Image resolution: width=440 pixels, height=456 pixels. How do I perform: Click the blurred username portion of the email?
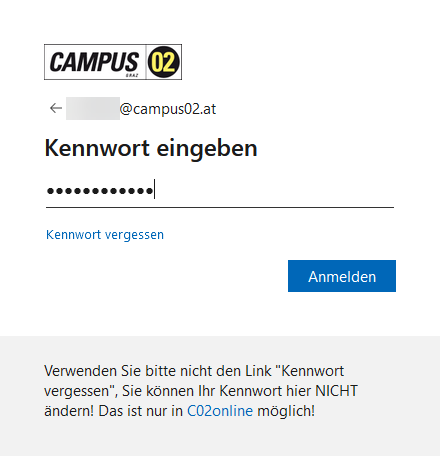click(x=93, y=108)
